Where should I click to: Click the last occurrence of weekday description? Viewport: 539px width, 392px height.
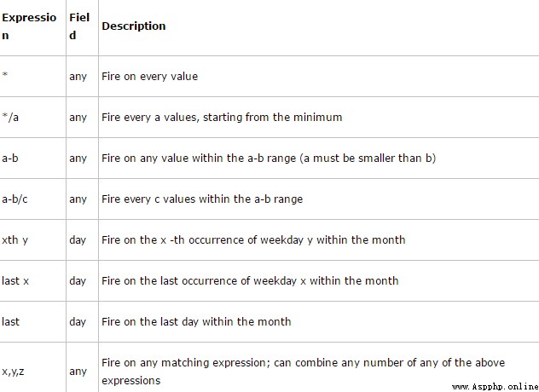click(x=250, y=280)
